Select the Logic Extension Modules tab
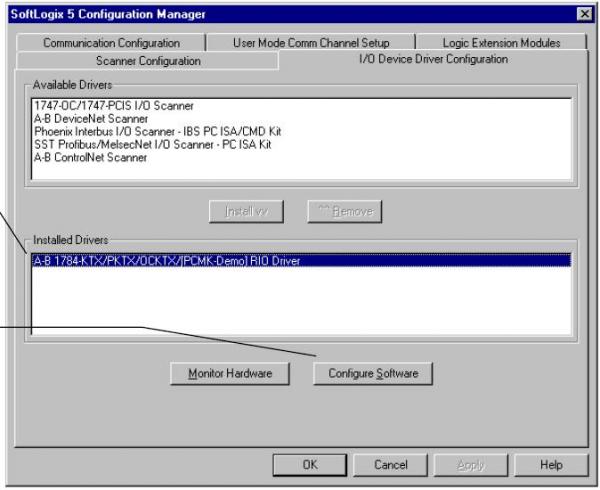This screenshot has height=490, width=600. pyautogui.click(x=501, y=43)
